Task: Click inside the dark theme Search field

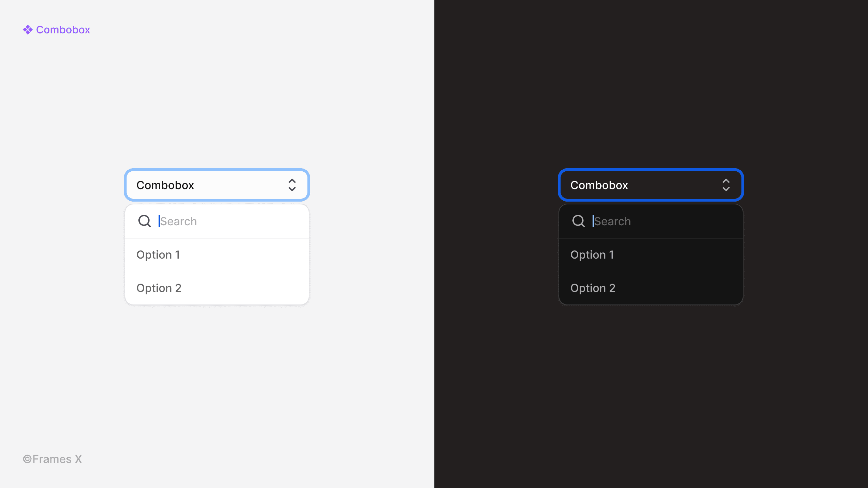Action: pyautogui.click(x=643, y=221)
